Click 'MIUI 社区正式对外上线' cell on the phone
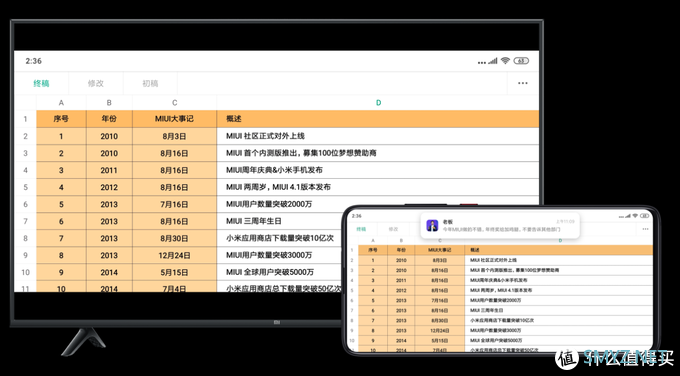680x376 pixels. click(x=559, y=260)
